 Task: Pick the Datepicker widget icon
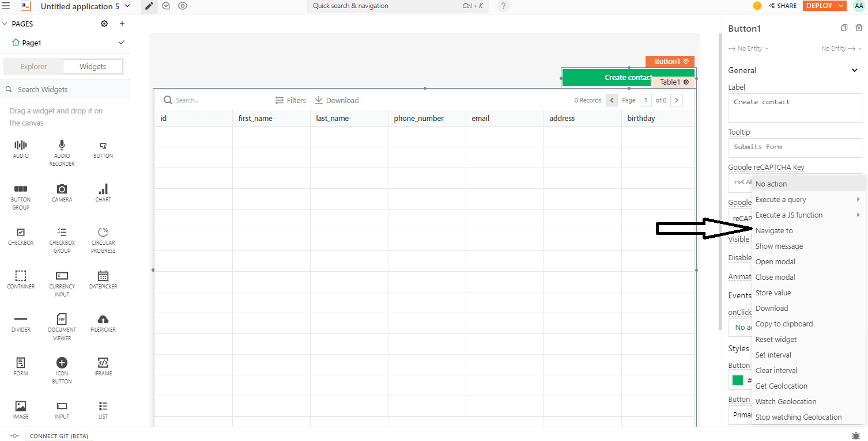pos(103,276)
